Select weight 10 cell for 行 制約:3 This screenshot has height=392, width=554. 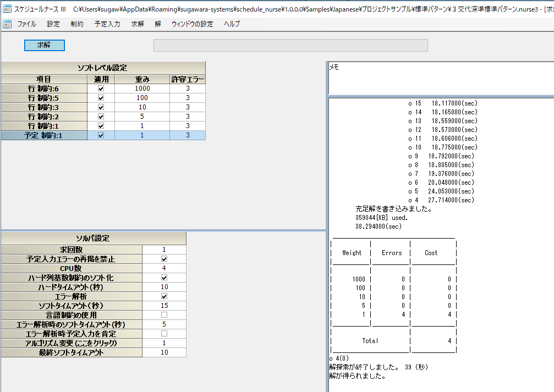142,107
